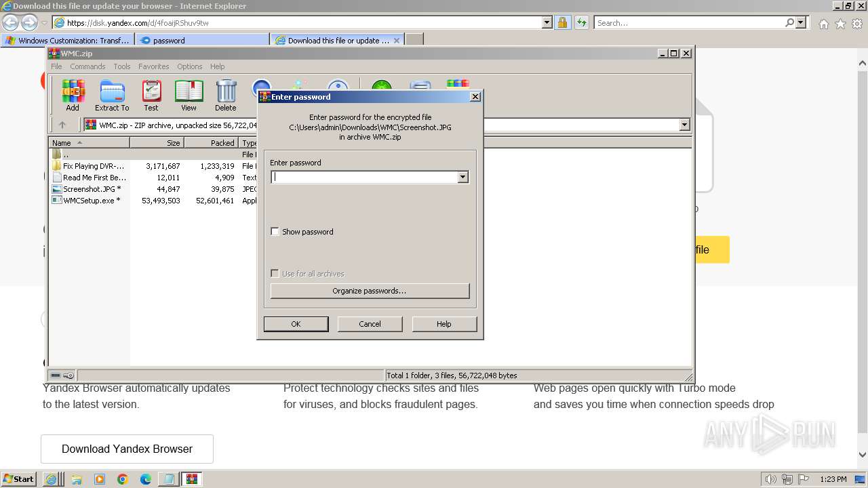Select Screenshot.JPG in file list
The image size is (868, 488).
pos(92,189)
